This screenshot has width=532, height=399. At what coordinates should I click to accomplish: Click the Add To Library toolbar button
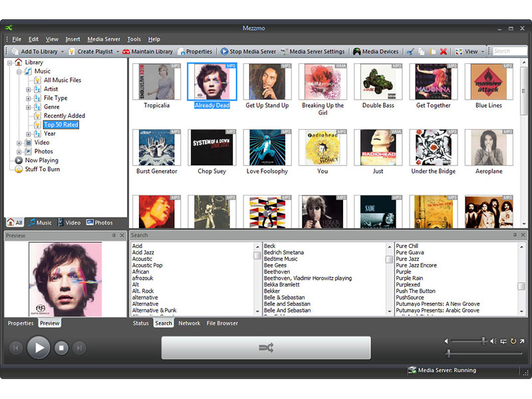[x=35, y=52]
